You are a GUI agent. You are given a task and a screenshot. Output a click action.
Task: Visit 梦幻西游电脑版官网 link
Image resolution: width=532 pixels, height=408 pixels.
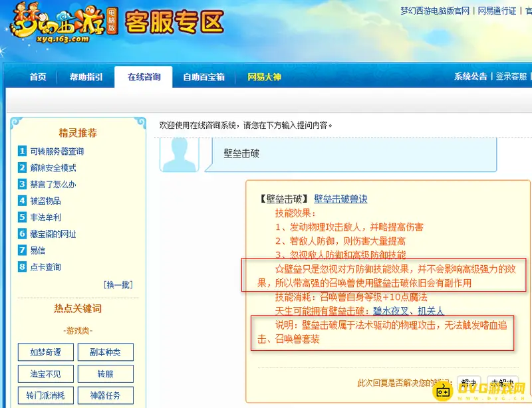coord(435,11)
